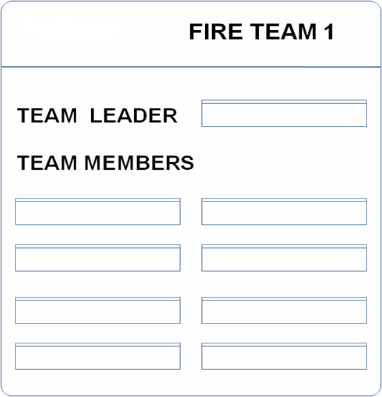
Task: Click the word MEMBERS in the label
Action: tap(139, 163)
